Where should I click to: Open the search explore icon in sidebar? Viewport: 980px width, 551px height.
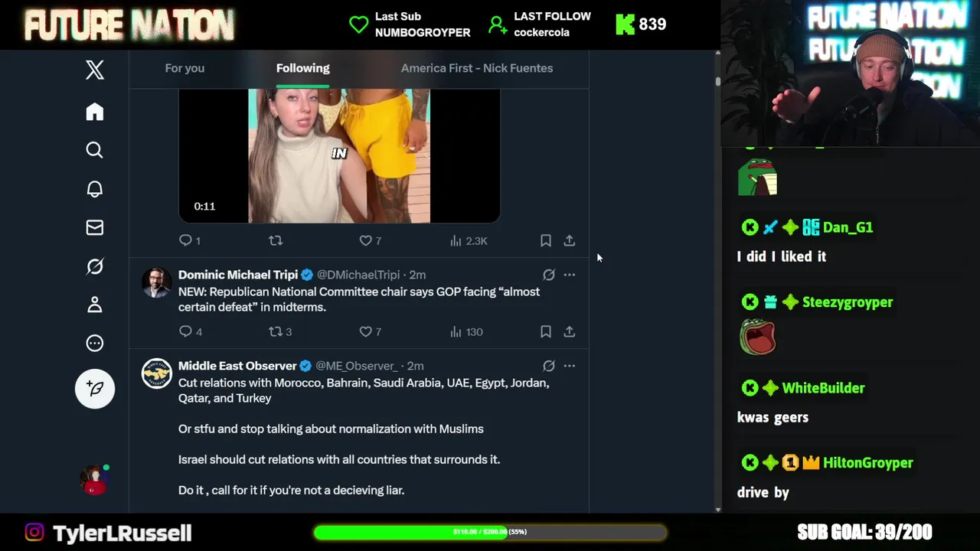(x=94, y=150)
